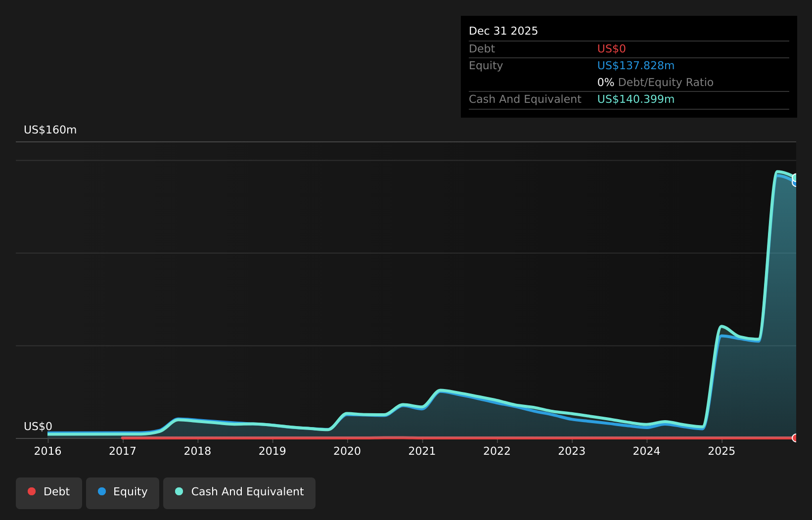
Task: Click the 2019 x-axis label
Action: coord(272,451)
